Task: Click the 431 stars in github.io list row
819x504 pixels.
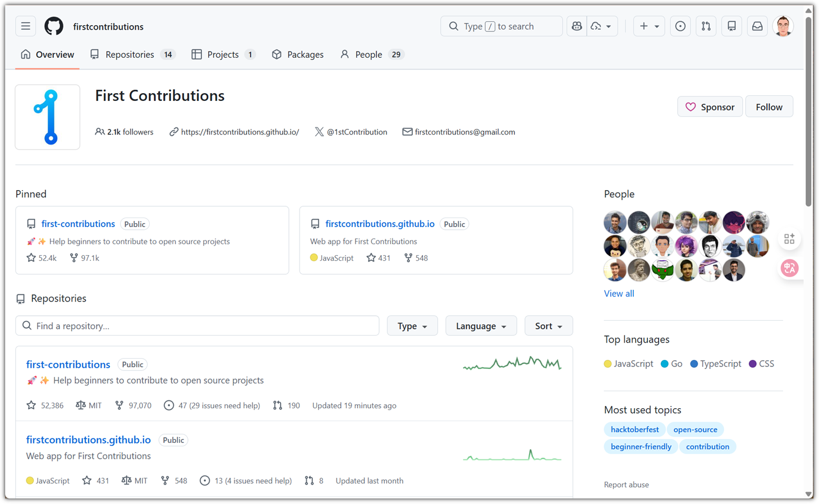Action: click(x=95, y=480)
